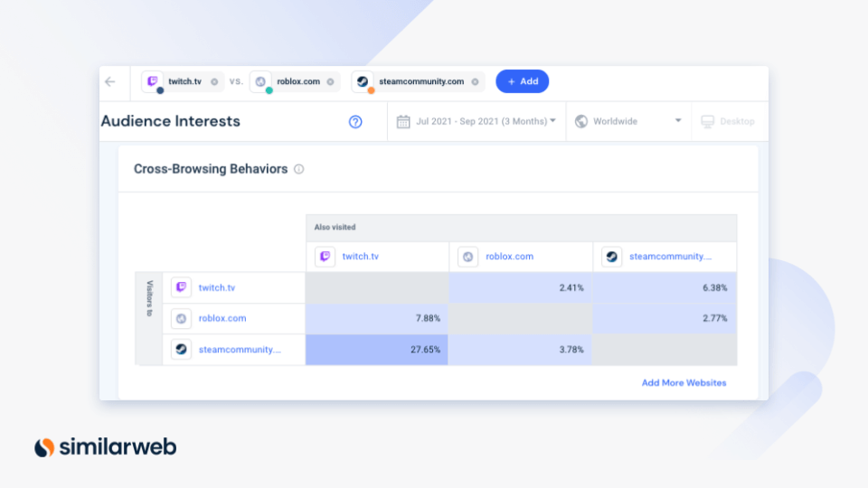Open the steamcommunity row link
Screen dimensions: 868x488
pyautogui.click(x=239, y=349)
